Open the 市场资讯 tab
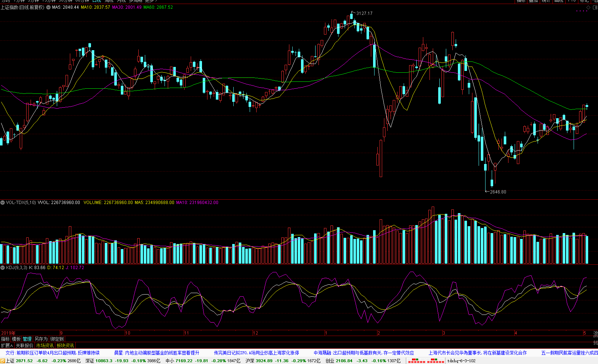The image size is (598, 364). tap(45, 345)
